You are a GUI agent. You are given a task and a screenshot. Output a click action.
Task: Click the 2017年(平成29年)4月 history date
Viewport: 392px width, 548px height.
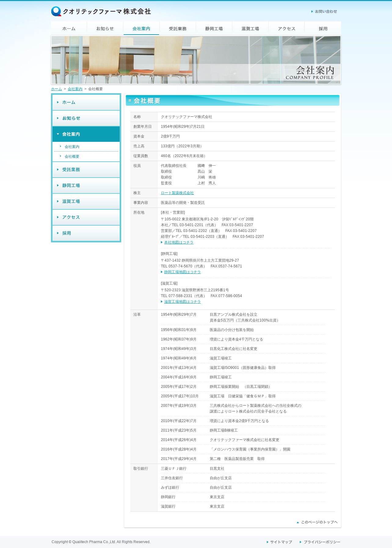coord(179,459)
